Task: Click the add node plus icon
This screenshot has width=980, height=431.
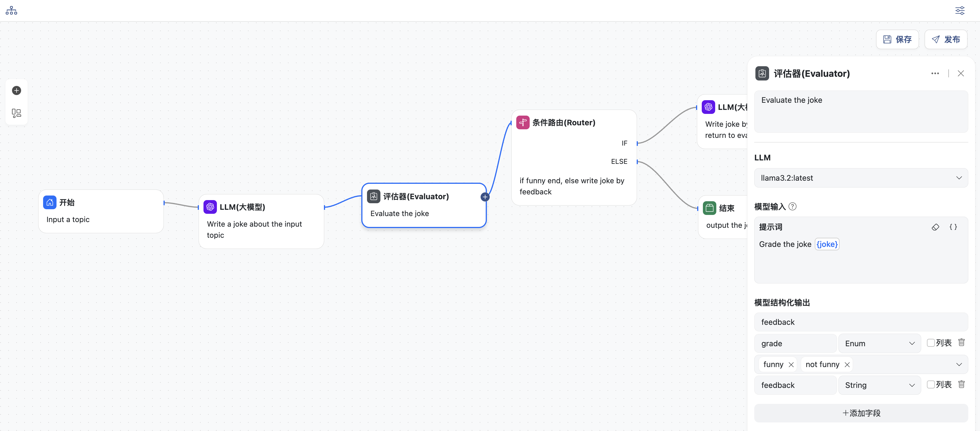Action: point(16,90)
